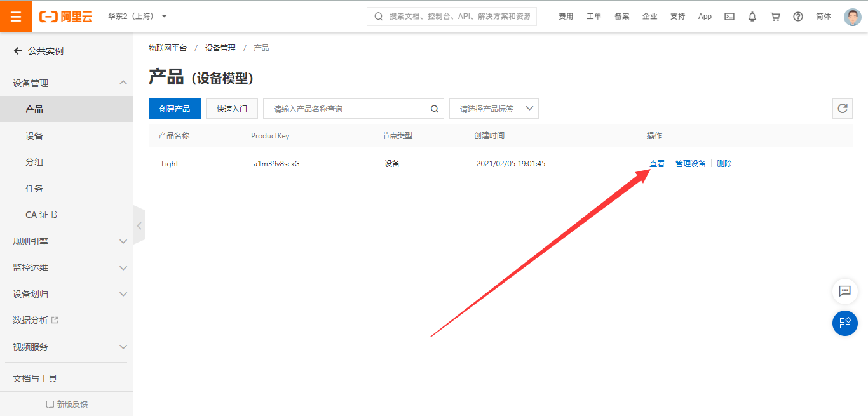Open the 查看 link for the Light product

coord(656,163)
